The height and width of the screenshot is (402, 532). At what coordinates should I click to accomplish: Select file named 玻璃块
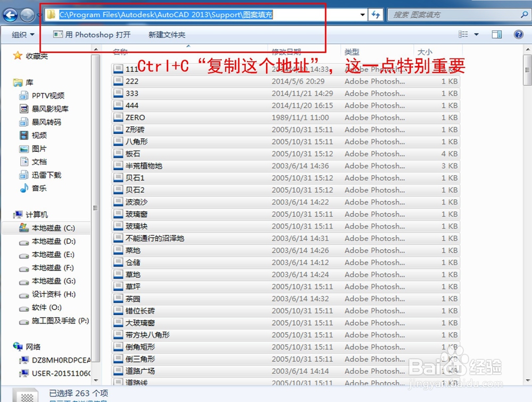[286, 226]
